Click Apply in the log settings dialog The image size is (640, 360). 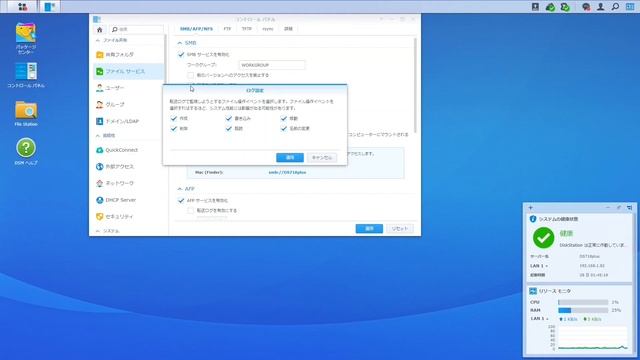coord(290,158)
